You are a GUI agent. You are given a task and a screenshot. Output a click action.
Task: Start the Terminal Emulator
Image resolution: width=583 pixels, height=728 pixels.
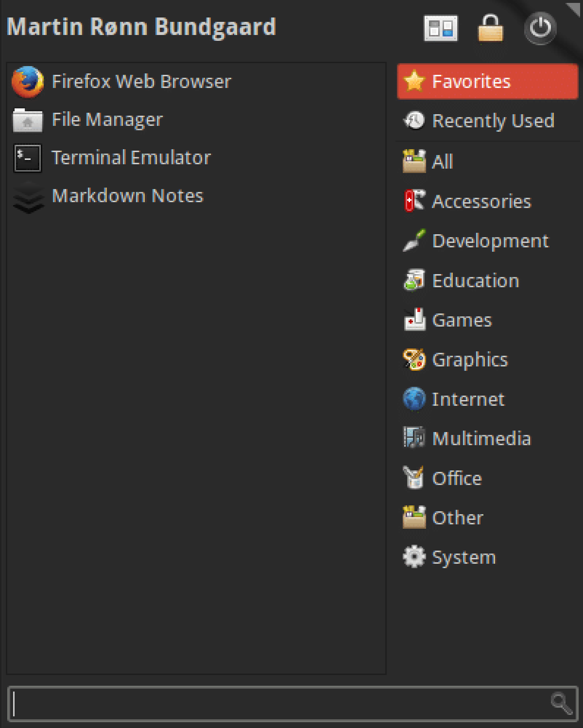tap(131, 157)
